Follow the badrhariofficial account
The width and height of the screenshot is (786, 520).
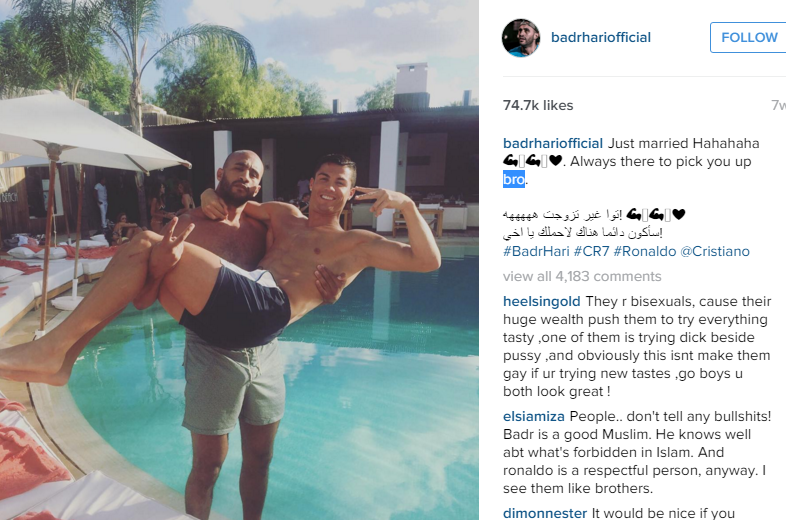pyautogui.click(x=748, y=38)
